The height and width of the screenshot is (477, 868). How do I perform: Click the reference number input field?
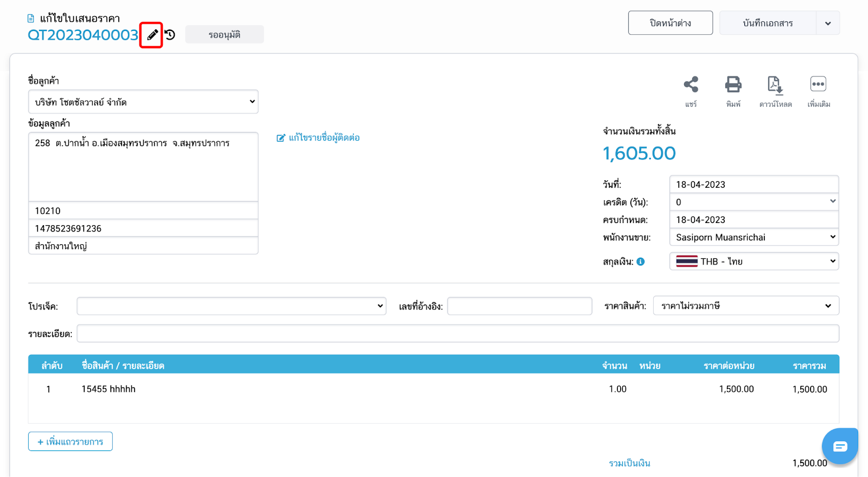coord(519,306)
